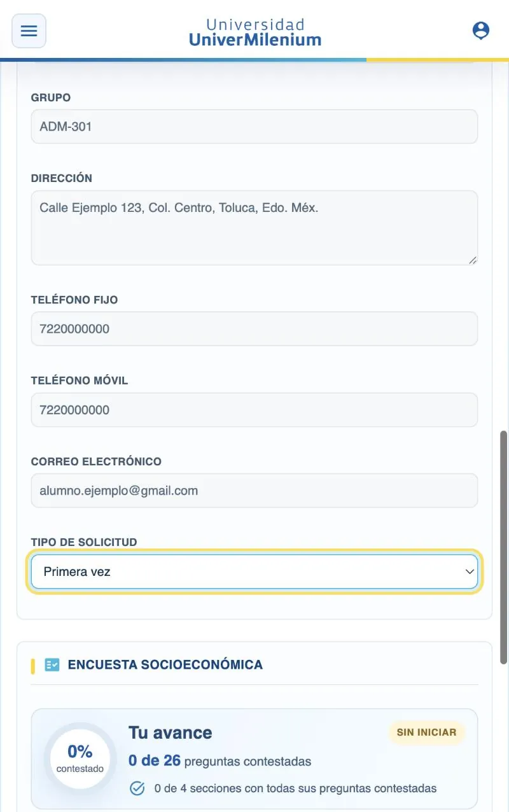Screen dimensions: 509x812
Task: Click the Encuesta Socioeconómica section heading
Action: click(x=165, y=664)
